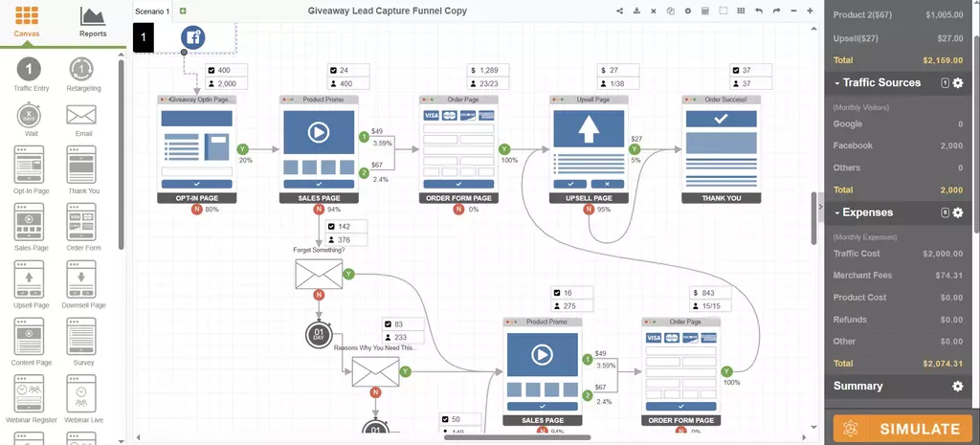
Task: Collapse the Expenses section
Action: [x=837, y=213]
